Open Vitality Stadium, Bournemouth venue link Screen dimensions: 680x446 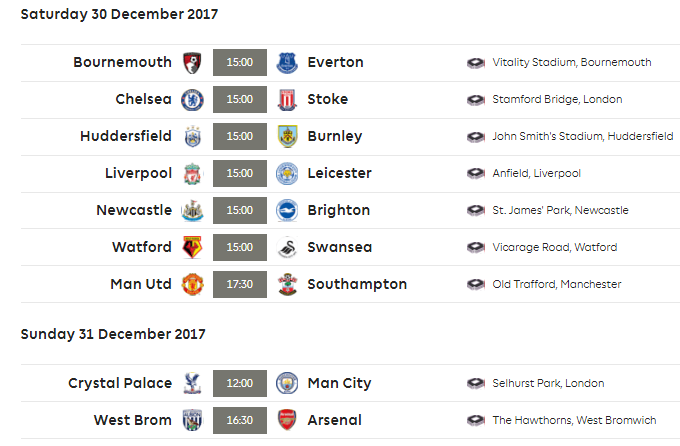point(572,62)
